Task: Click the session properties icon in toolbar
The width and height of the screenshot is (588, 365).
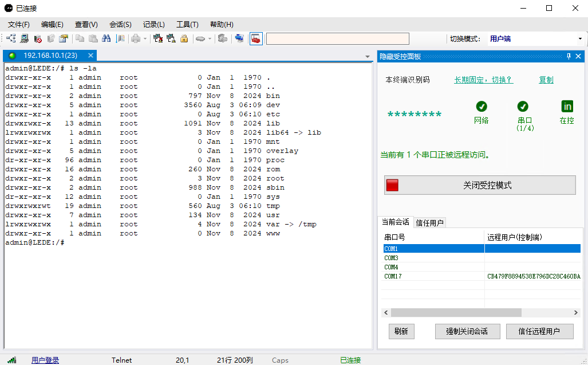Action: 63,39
